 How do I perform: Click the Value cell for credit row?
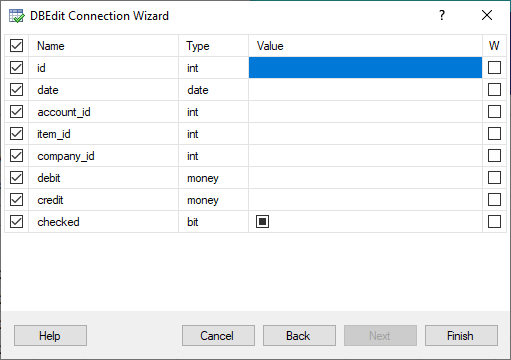pyautogui.click(x=365, y=200)
